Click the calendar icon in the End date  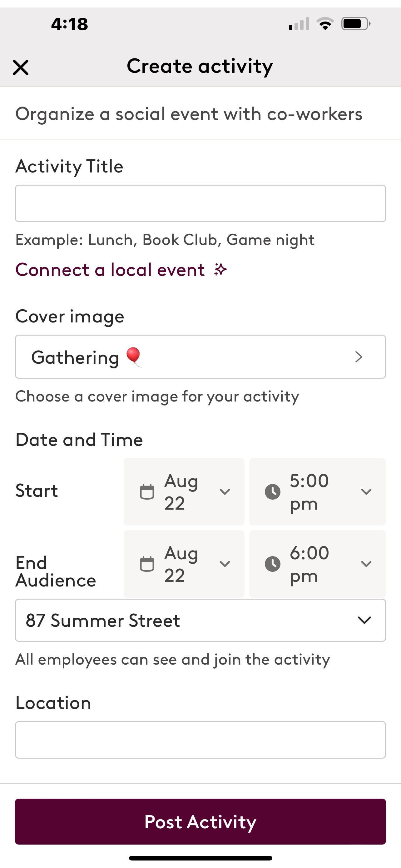147,564
